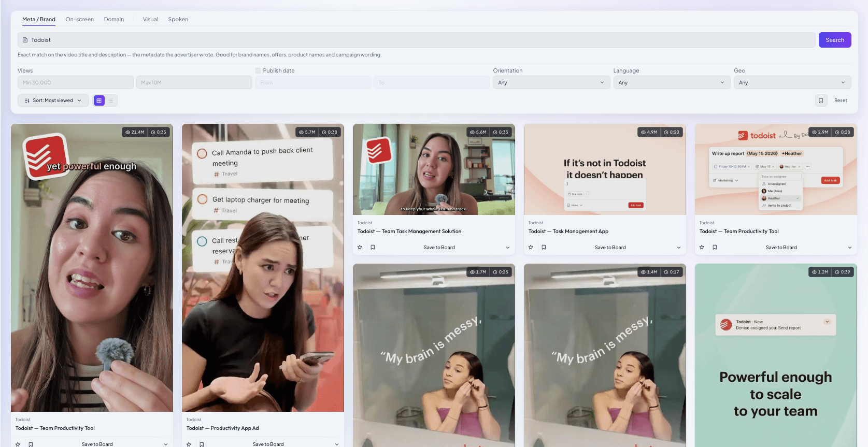Open the Sort: Most viewed dropdown

coord(53,100)
